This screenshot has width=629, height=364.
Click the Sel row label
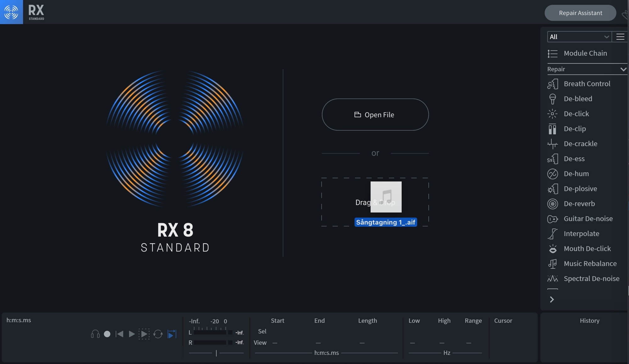tap(262, 331)
